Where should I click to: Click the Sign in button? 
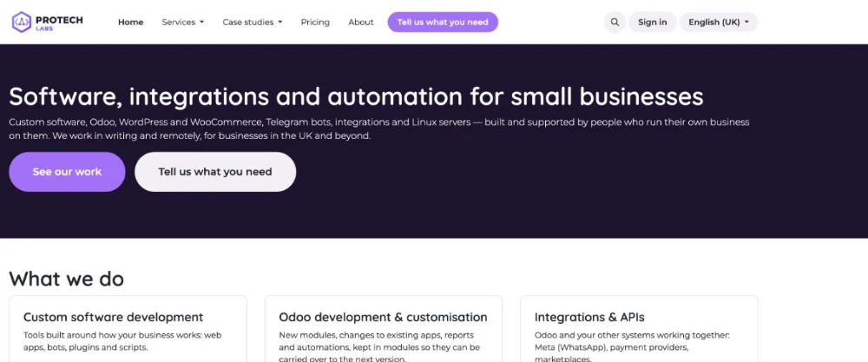(652, 23)
